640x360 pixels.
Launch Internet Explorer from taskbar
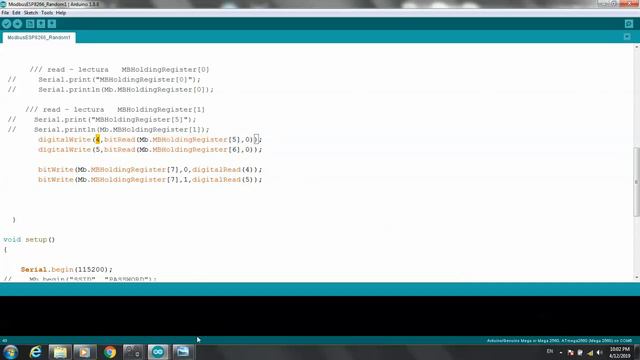36,352
